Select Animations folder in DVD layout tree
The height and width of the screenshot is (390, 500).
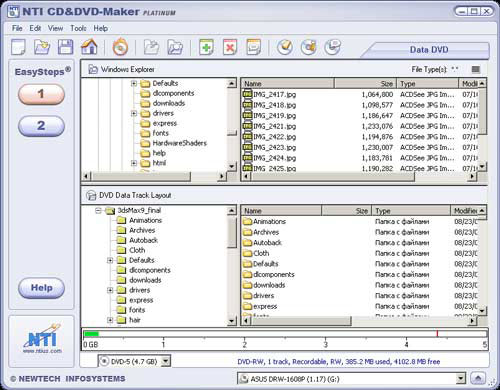click(x=139, y=220)
